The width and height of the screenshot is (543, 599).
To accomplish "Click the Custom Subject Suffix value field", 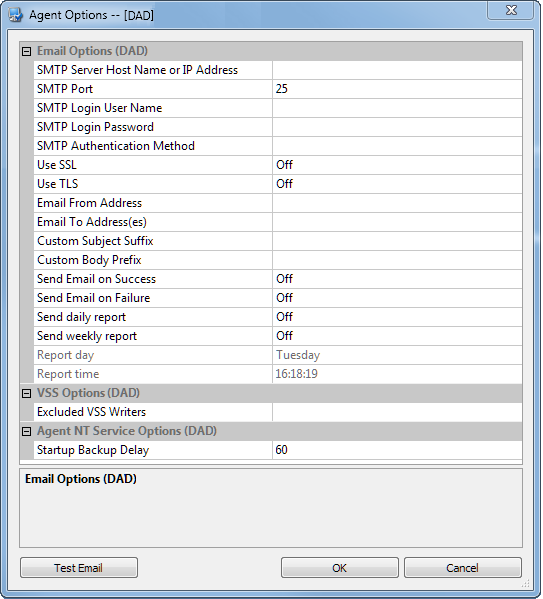I will click(397, 241).
